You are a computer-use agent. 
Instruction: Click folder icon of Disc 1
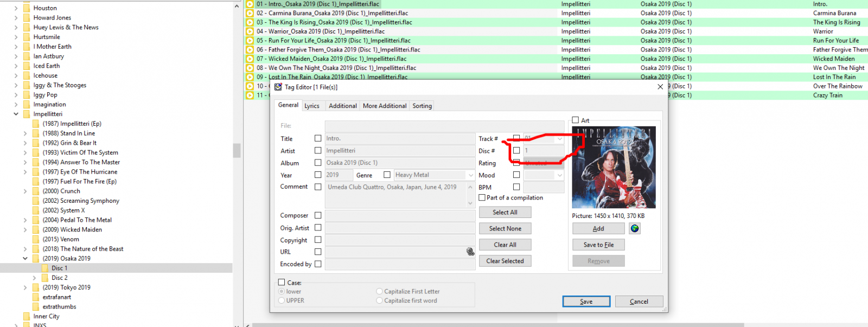(x=45, y=268)
